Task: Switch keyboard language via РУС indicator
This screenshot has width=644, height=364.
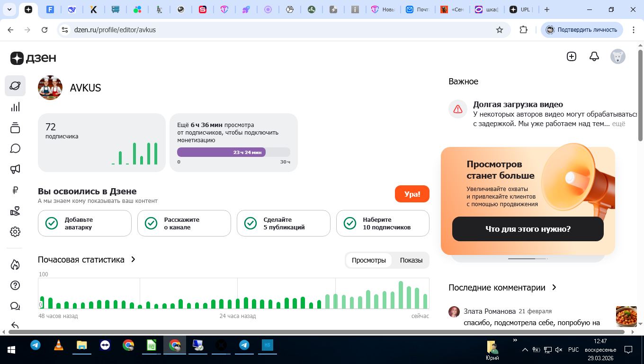Action: point(573,350)
